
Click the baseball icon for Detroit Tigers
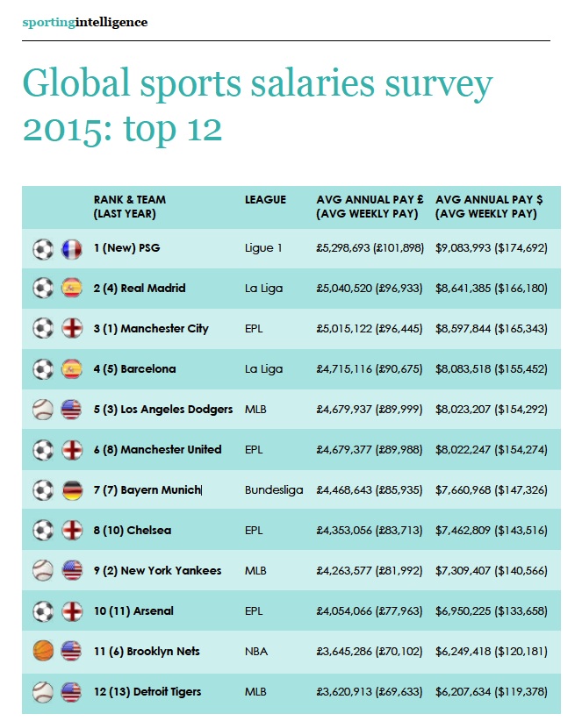[x=43, y=692]
